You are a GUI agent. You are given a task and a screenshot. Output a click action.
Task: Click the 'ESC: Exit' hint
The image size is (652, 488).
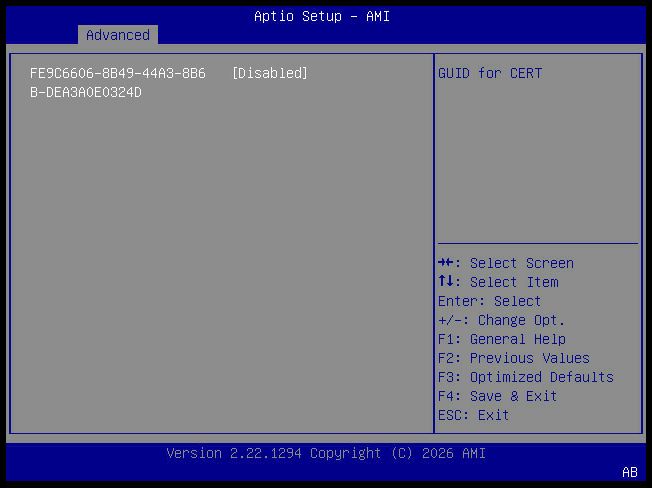point(474,415)
